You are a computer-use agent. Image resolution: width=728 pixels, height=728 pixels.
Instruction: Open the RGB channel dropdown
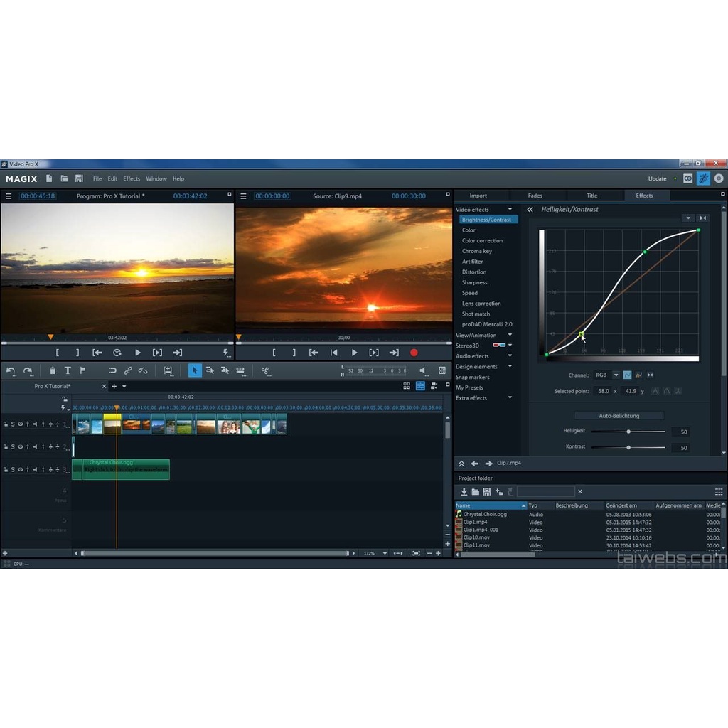coord(616,375)
